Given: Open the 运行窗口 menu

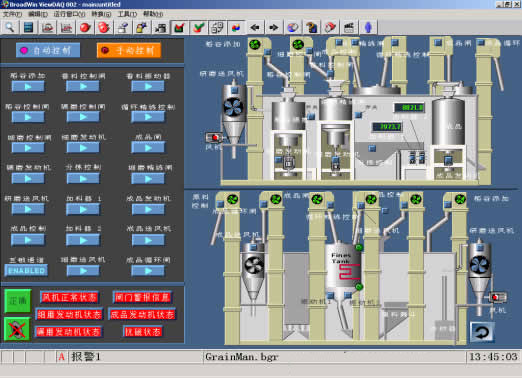Looking at the screenshot, I should coord(69,14).
